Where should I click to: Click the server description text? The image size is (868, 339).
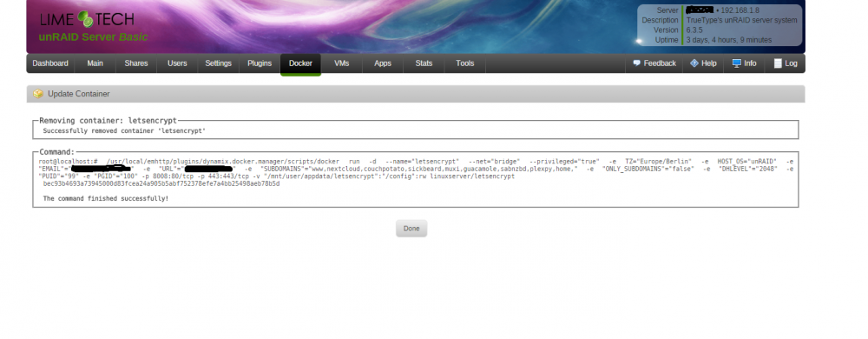(742, 20)
